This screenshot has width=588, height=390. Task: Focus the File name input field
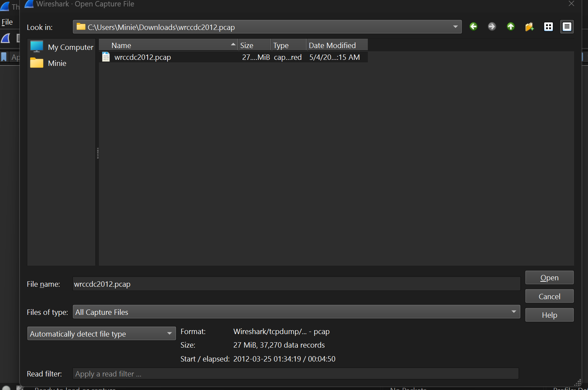[x=296, y=284]
